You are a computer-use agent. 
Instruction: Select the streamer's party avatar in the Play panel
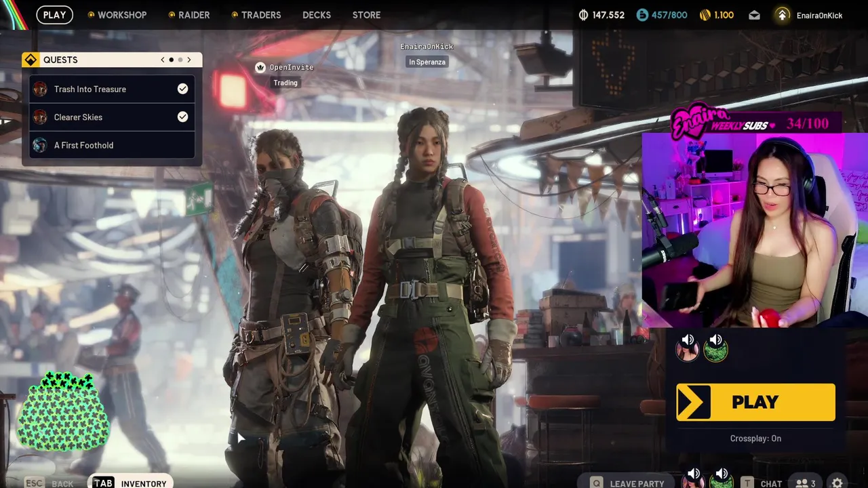[x=687, y=351]
